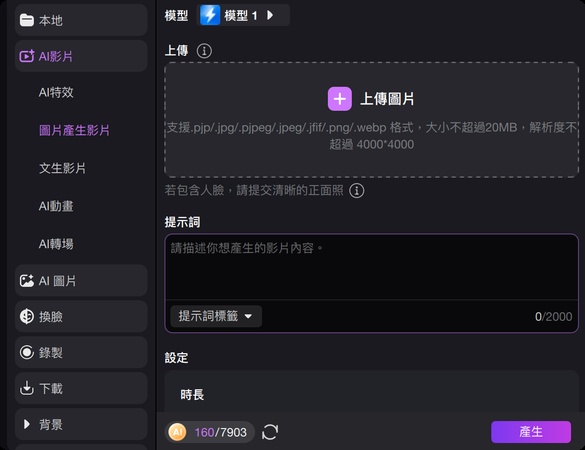The height and width of the screenshot is (450, 585).
Task: Switch to AI特效
Action: pos(56,92)
